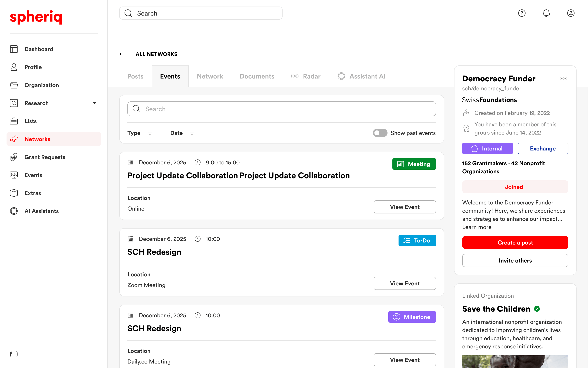Viewport: 588px width, 368px height.
Task: Click the Learn more link
Action: pos(477,227)
